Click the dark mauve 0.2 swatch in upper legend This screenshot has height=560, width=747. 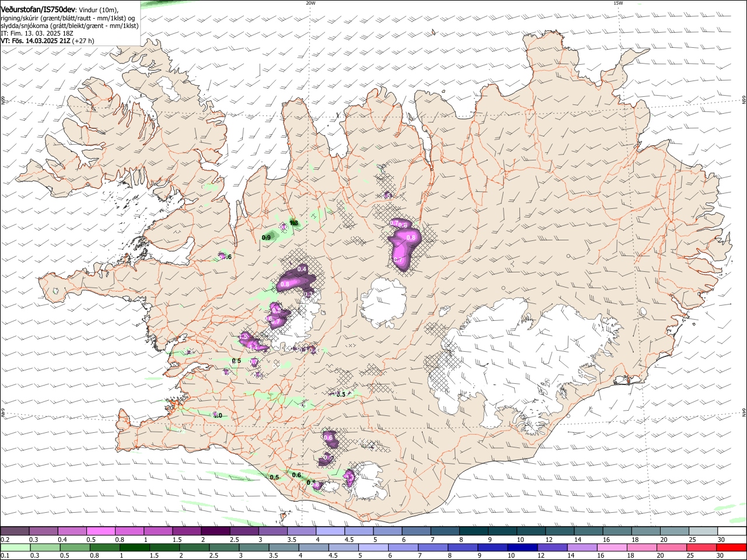click(14, 531)
